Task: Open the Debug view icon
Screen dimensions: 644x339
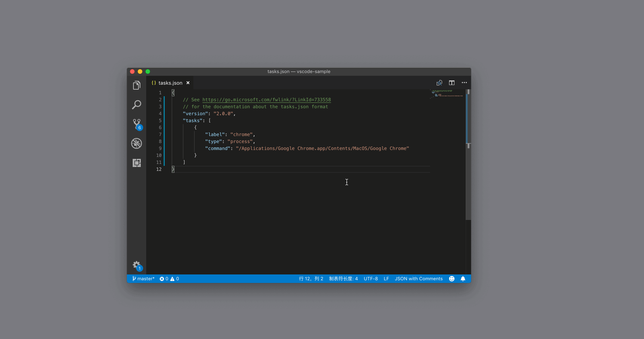Action: tap(137, 143)
